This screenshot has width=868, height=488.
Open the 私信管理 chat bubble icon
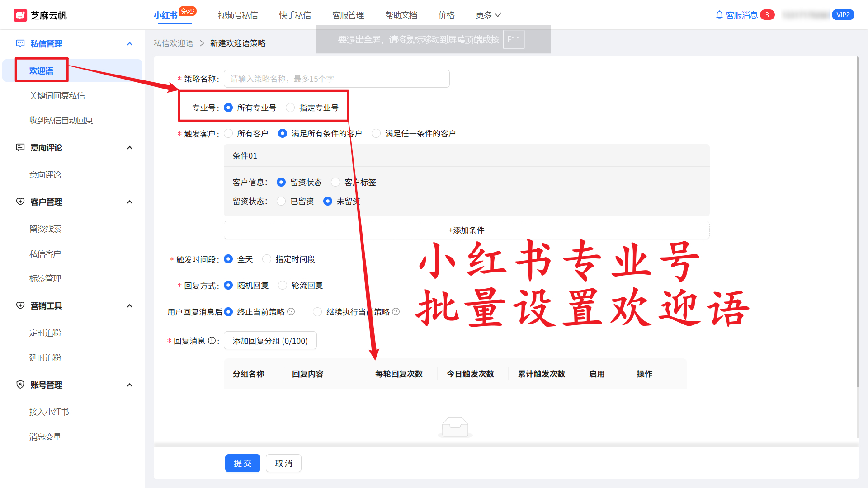pos(20,43)
